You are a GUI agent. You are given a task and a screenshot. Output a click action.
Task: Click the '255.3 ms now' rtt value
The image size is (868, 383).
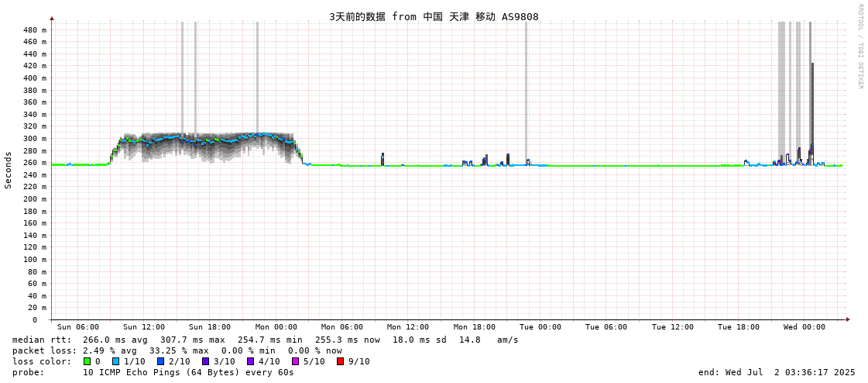(348, 340)
